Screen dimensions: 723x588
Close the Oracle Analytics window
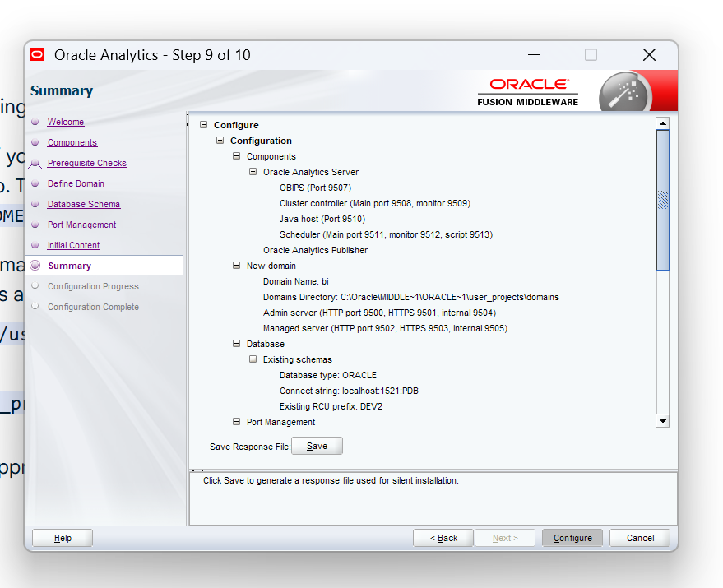[649, 55]
